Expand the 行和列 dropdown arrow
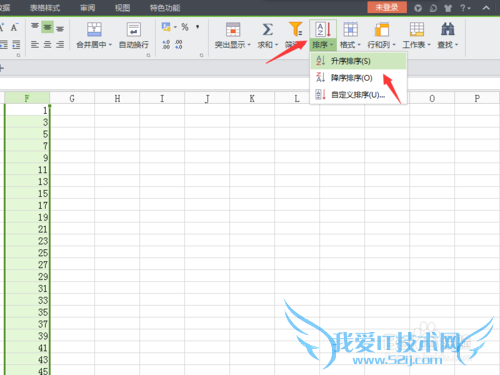This screenshot has height=375, width=500. [394, 45]
